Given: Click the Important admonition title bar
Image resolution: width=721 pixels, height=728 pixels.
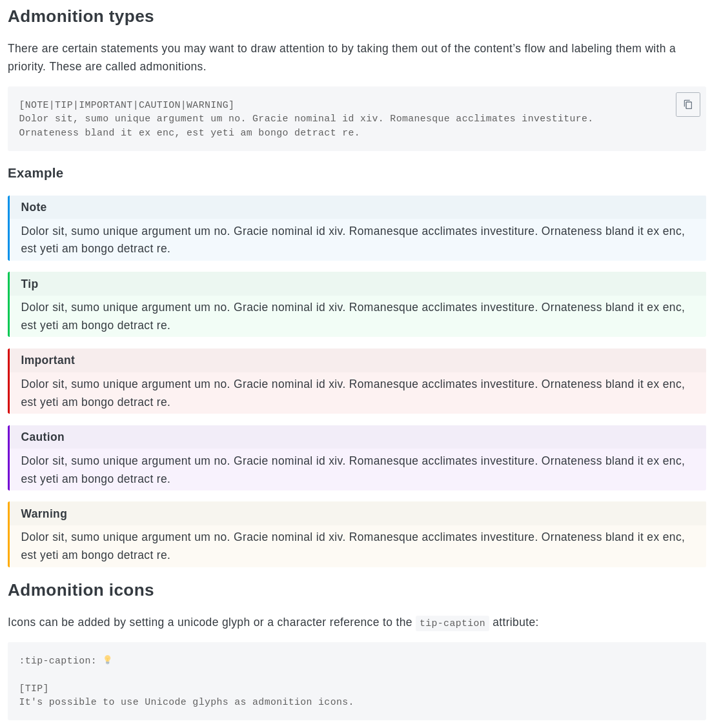Looking at the screenshot, I should tap(48, 360).
